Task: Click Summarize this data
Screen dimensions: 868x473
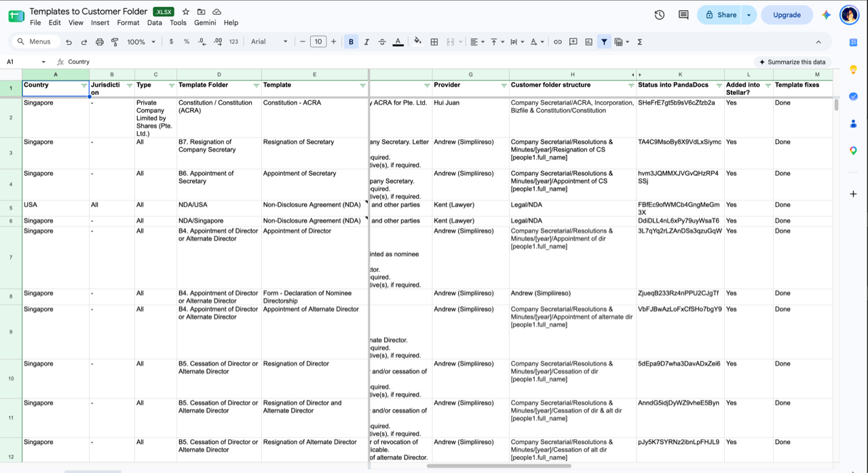Action: [793, 62]
